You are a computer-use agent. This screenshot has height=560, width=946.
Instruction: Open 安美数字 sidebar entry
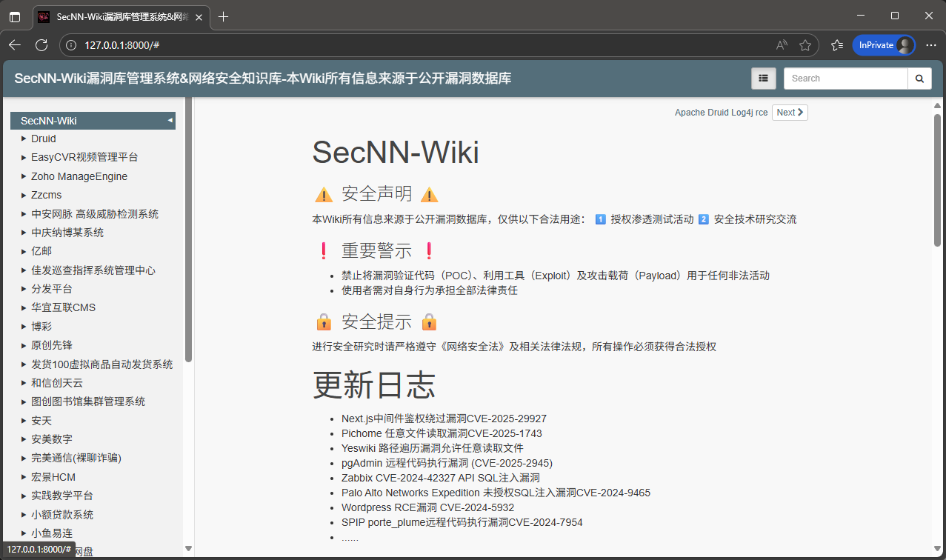(x=52, y=439)
